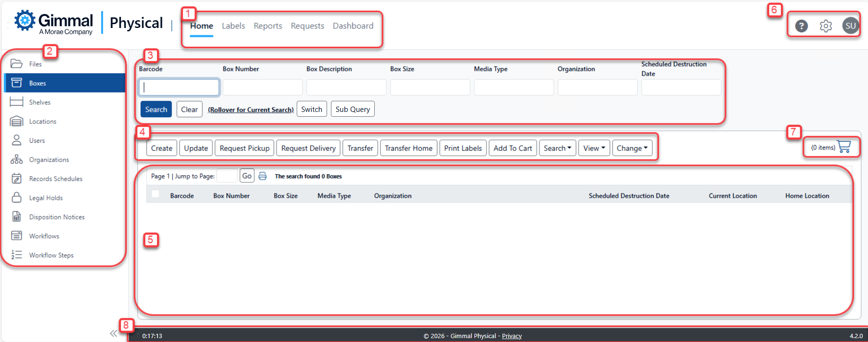
Task: Click the help question mark icon
Action: (x=801, y=26)
